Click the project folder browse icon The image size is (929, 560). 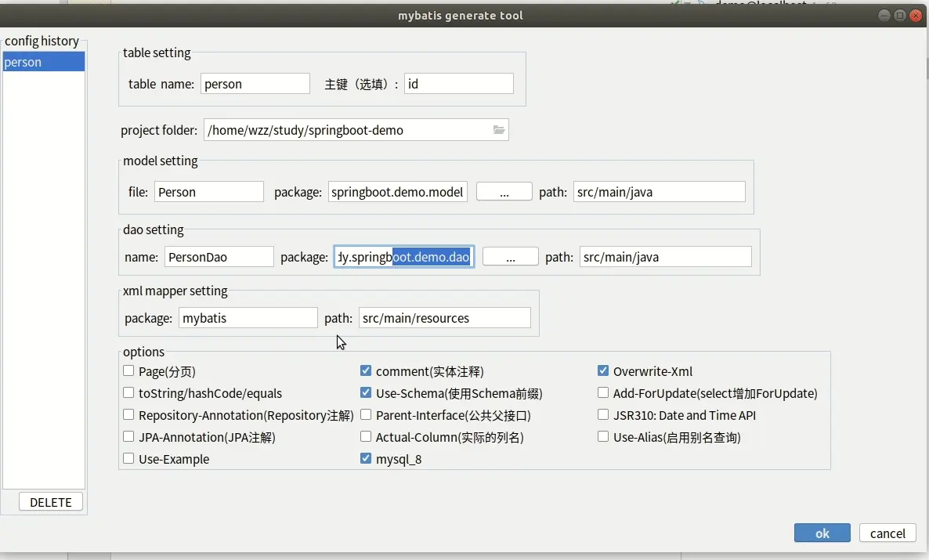tap(499, 130)
